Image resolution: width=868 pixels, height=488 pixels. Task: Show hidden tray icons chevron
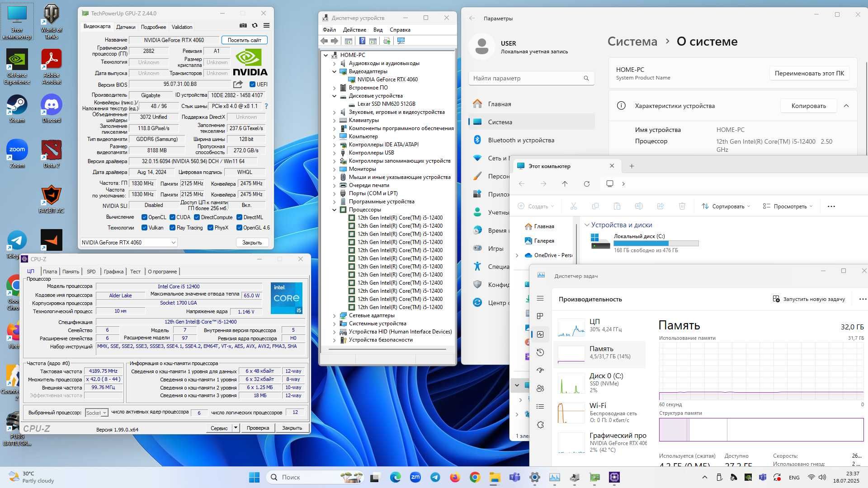click(x=704, y=477)
